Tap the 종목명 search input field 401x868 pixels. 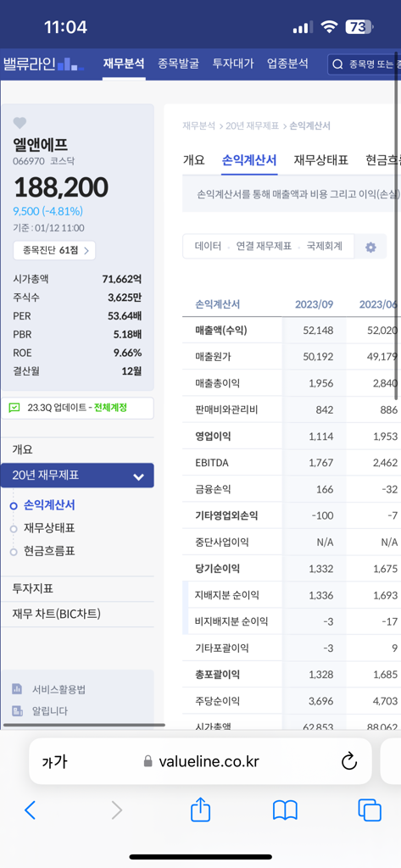point(365,64)
